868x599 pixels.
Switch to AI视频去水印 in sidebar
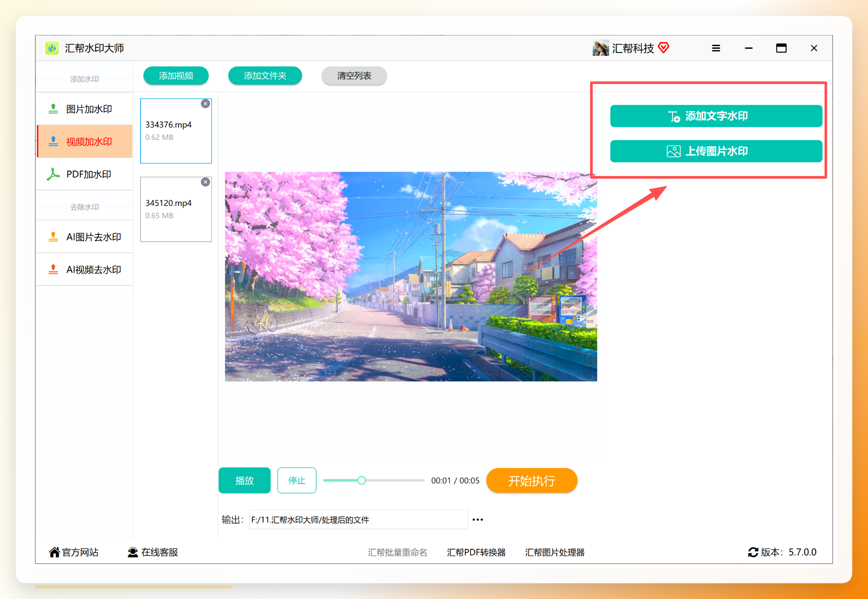pyautogui.click(x=85, y=270)
